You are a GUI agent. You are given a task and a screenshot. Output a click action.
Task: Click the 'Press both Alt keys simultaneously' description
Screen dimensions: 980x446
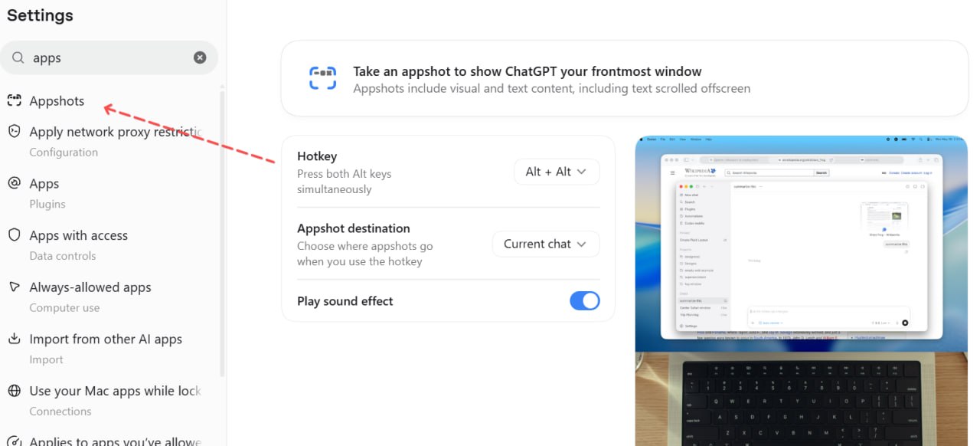[345, 182]
